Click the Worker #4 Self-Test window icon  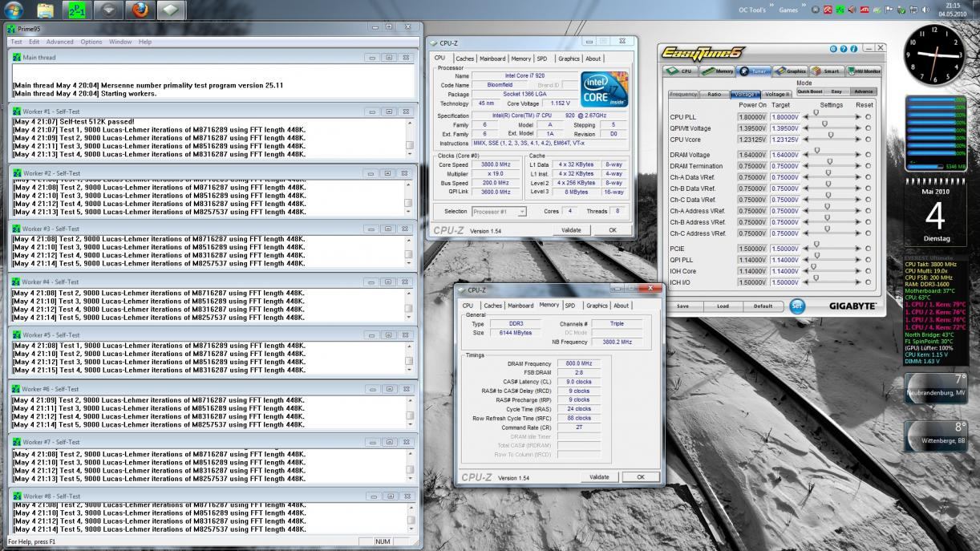tap(17, 282)
